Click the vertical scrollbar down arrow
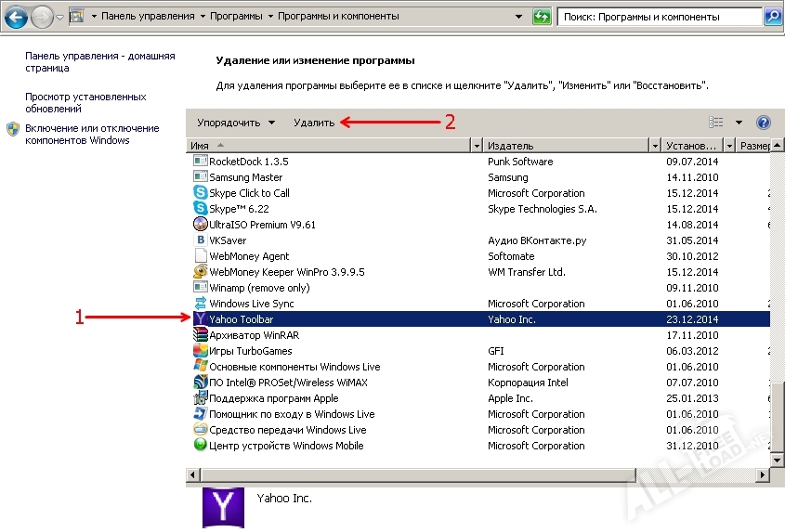This screenshot has width=785, height=532. tap(777, 460)
